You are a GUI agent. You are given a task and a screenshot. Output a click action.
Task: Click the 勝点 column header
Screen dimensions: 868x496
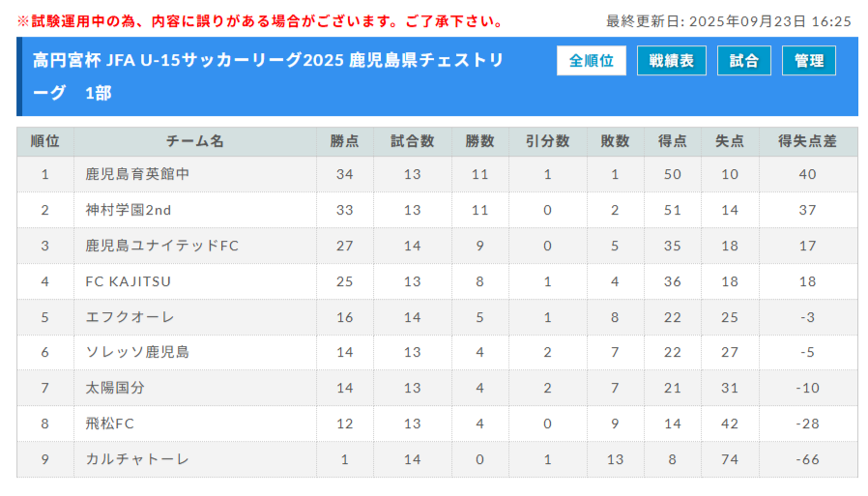pyautogui.click(x=344, y=141)
